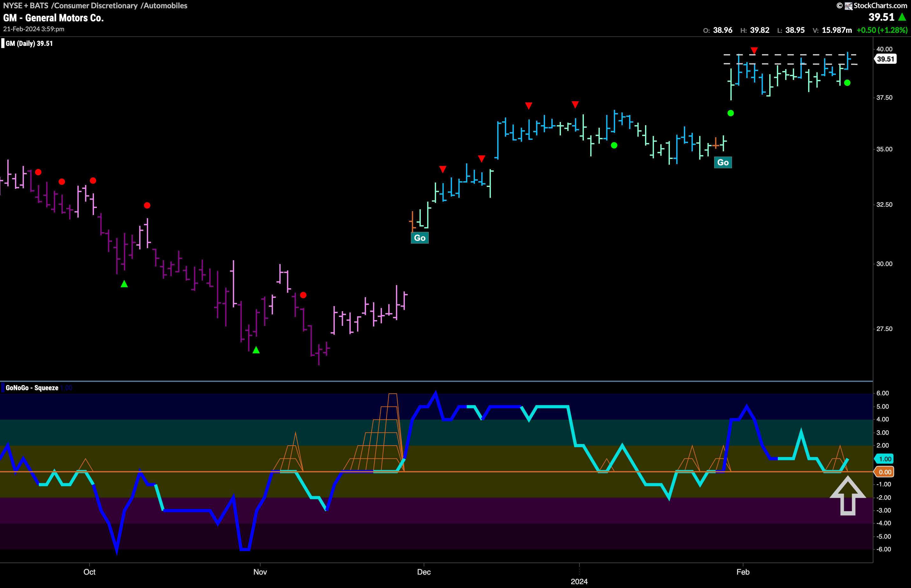This screenshot has width=911, height=588.
Task: Click the Automobiles industry text
Action: point(165,6)
